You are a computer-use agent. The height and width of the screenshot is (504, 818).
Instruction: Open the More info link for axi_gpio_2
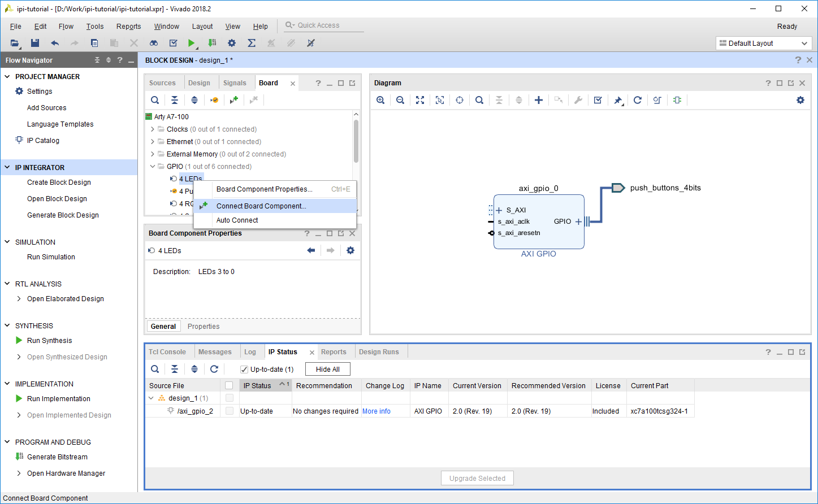coord(376,411)
